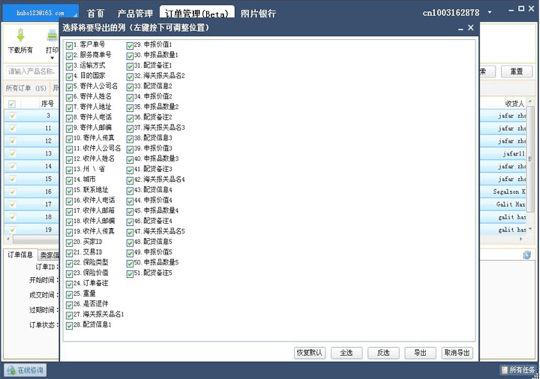540x379 pixels.
Task: Uncheck the 1. 客户单号 column checkbox
Action: pyautogui.click(x=69, y=45)
